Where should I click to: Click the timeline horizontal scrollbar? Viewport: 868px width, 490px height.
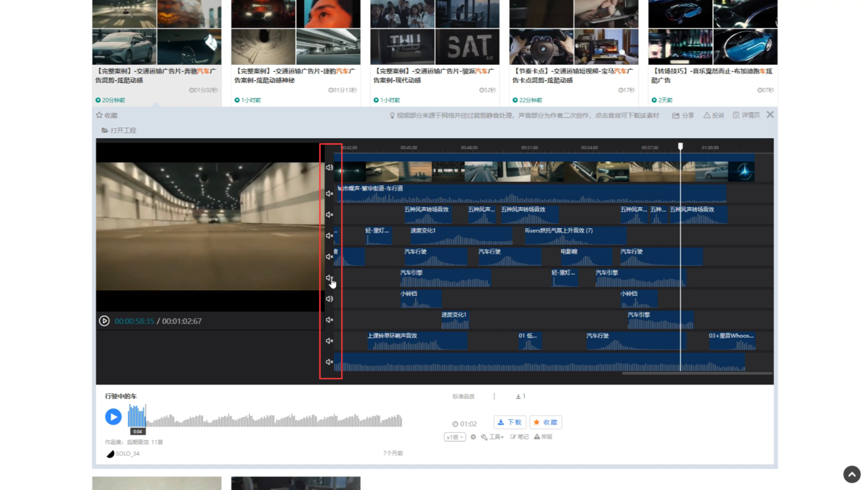[697, 373]
